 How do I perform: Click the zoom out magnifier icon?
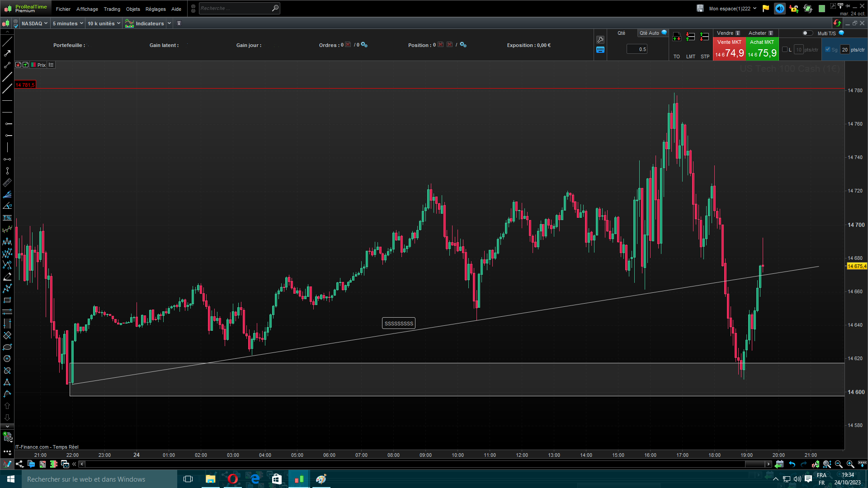point(839,464)
